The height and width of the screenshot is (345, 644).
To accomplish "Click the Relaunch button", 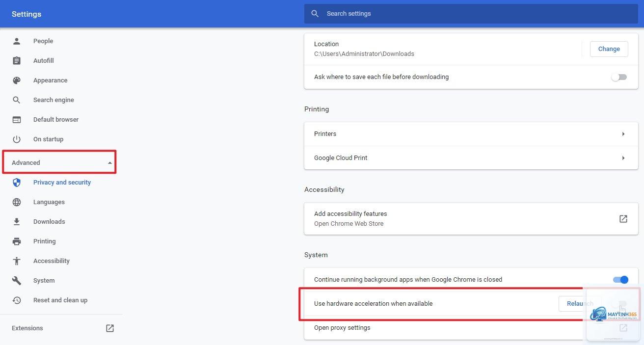I will [580, 304].
